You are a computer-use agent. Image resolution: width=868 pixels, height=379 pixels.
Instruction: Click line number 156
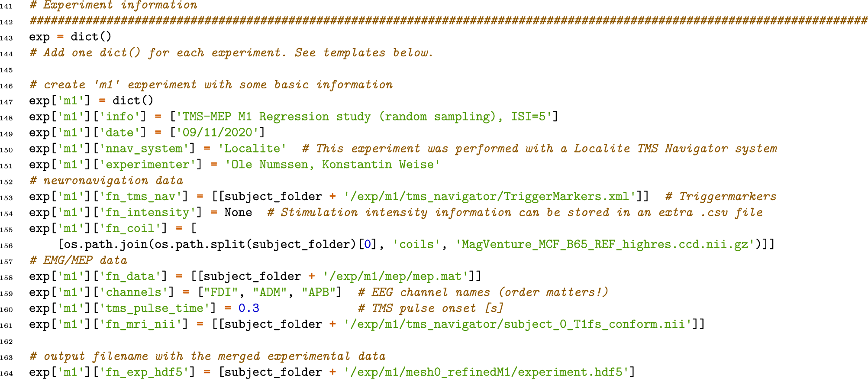point(6,246)
